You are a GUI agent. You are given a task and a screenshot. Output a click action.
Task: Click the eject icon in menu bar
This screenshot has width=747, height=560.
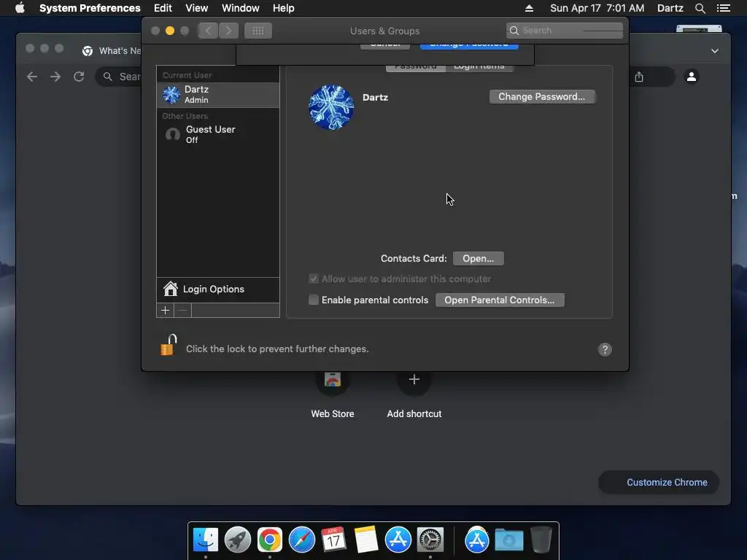tap(529, 8)
